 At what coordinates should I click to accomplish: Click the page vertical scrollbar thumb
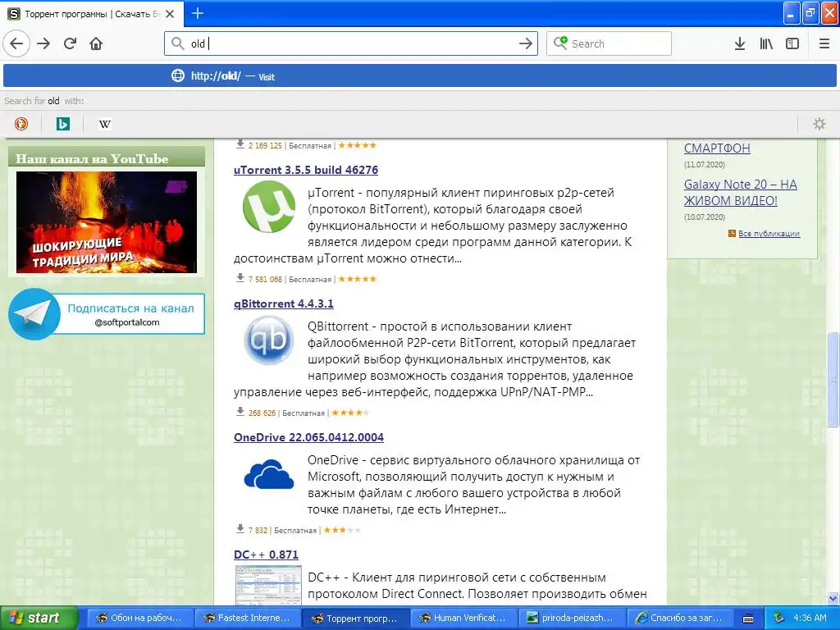click(x=833, y=380)
